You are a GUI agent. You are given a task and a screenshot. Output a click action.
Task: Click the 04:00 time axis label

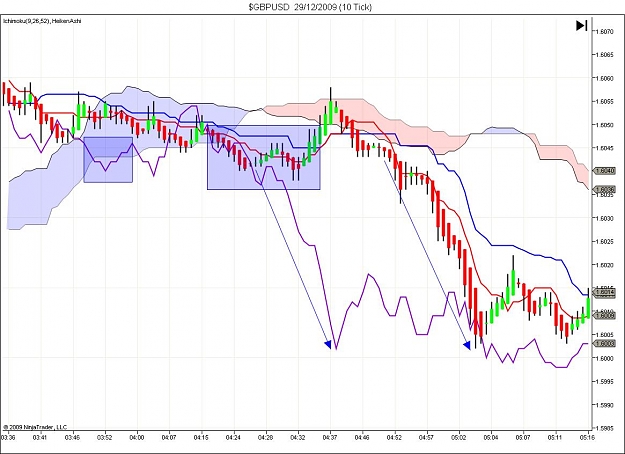coord(137,437)
